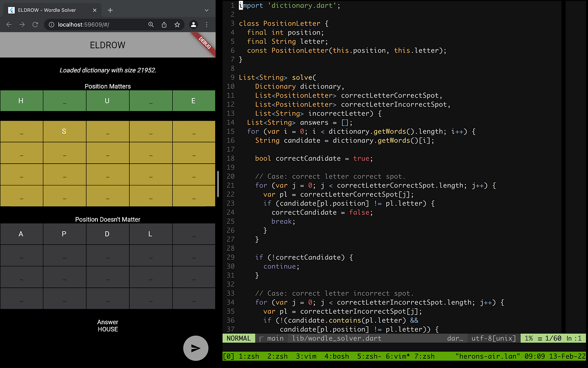
Task: Click the share page icon
Action: tap(164, 25)
